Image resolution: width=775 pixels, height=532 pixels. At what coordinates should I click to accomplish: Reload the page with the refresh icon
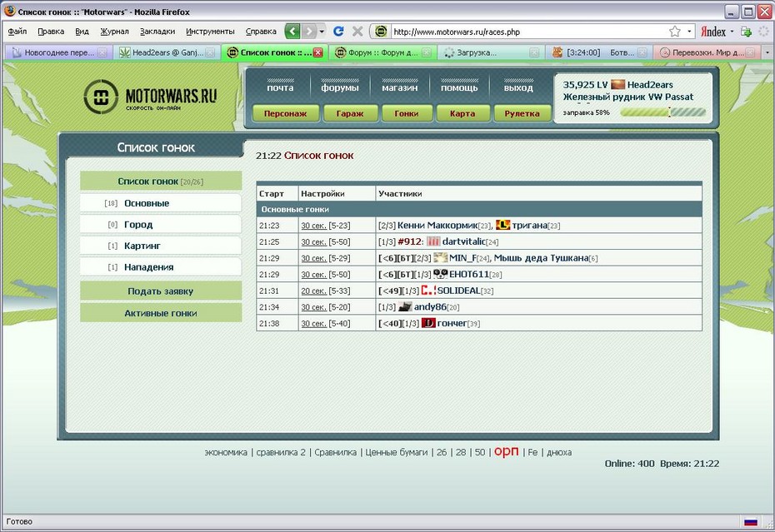[x=338, y=32]
